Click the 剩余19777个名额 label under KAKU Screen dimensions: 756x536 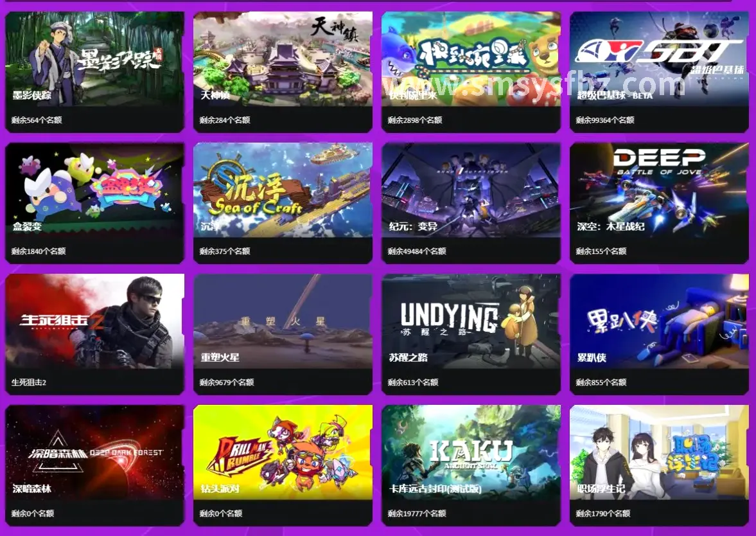tap(417, 514)
